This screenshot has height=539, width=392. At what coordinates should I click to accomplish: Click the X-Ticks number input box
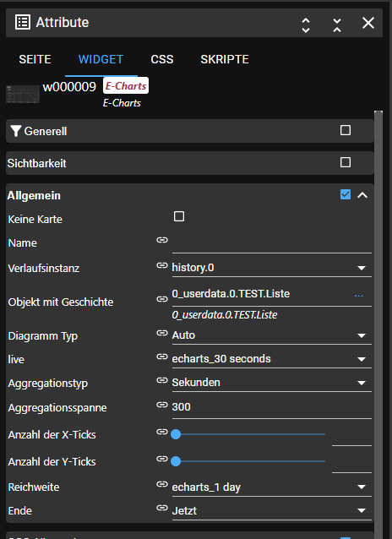pos(351,436)
